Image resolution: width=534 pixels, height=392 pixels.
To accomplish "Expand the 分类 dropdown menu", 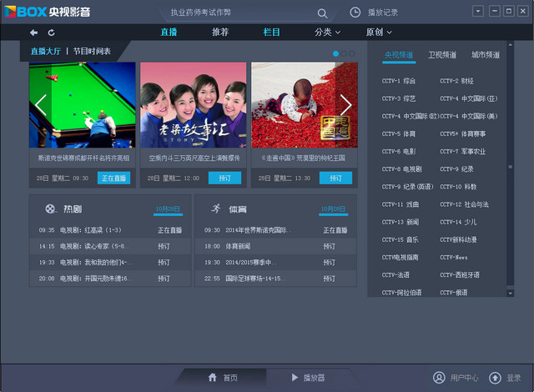I will tap(327, 33).
